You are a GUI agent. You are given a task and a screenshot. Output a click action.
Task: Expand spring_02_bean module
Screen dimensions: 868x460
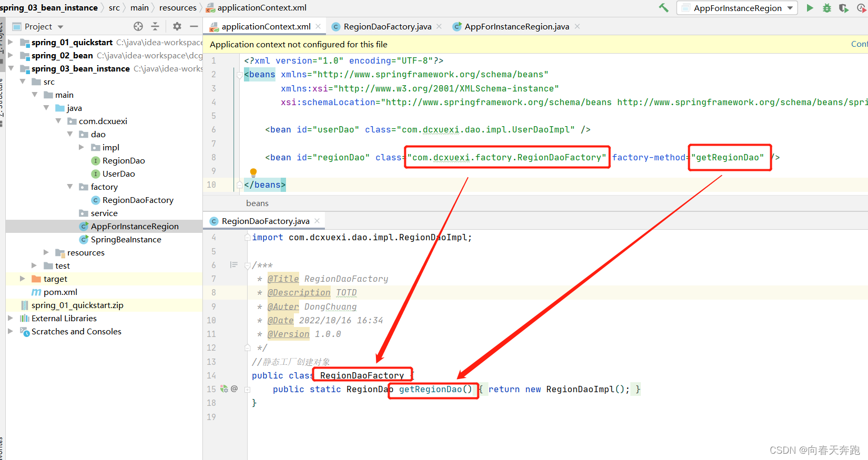pos(11,55)
